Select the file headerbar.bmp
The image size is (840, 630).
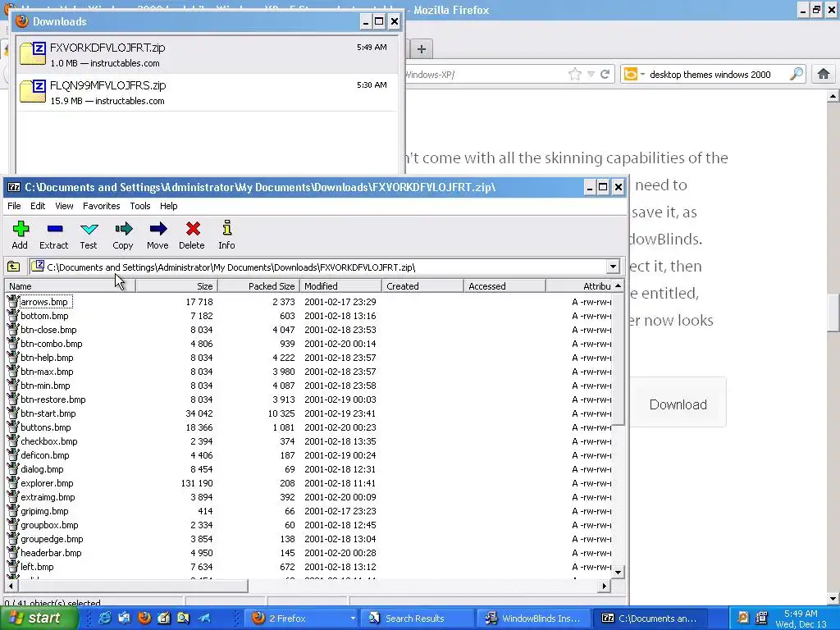[51, 552]
